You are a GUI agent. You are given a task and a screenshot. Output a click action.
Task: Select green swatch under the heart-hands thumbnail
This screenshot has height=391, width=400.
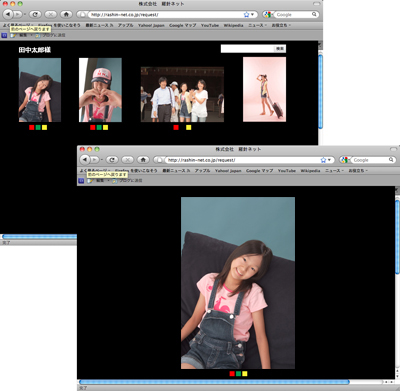pos(99,127)
